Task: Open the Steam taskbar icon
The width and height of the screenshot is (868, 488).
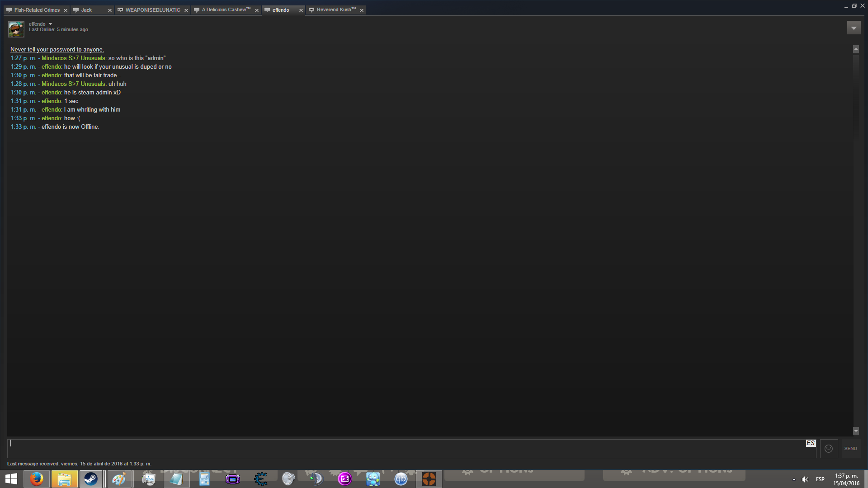Action: (91, 479)
